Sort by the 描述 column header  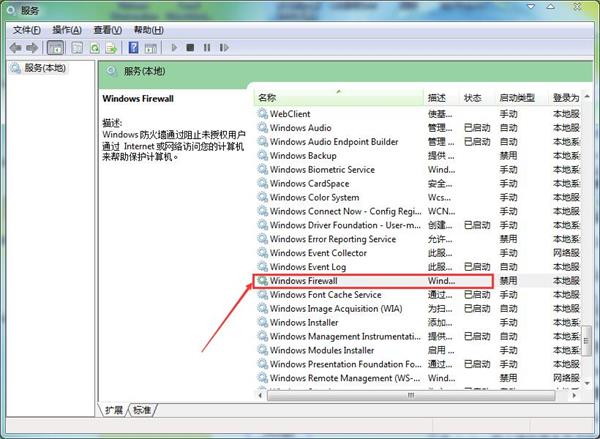442,98
